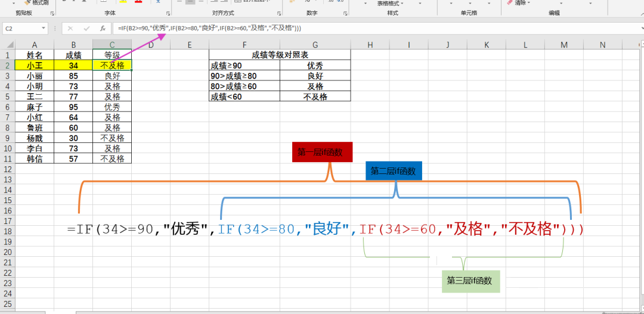Select the score cell 30
This screenshot has height=314, width=644.
73,138
